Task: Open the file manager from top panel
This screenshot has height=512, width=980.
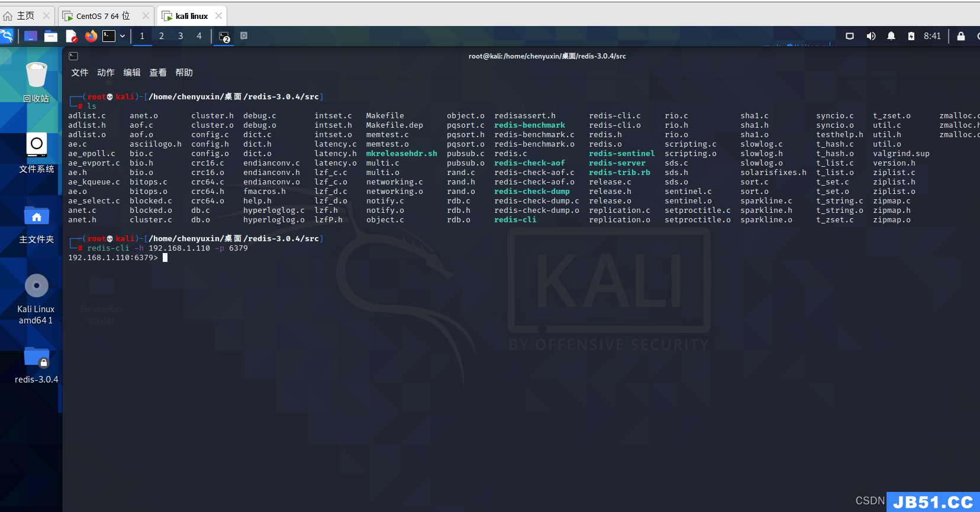Action: [51, 36]
